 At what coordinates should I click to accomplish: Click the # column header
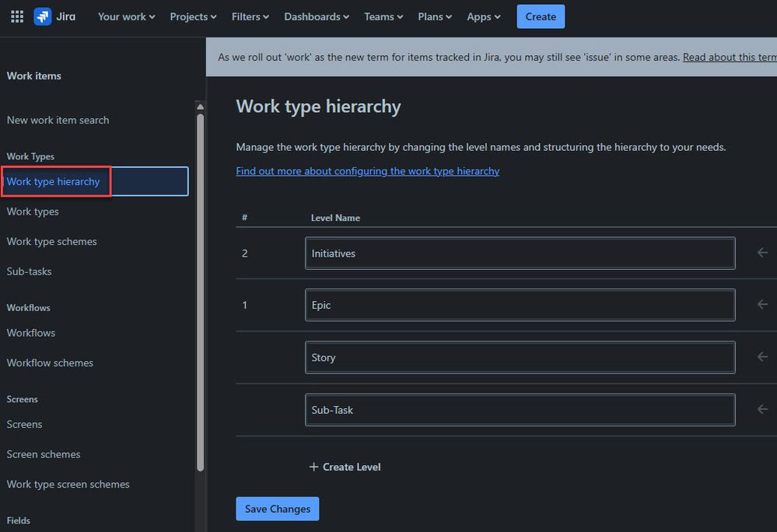pyautogui.click(x=245, y=218)
